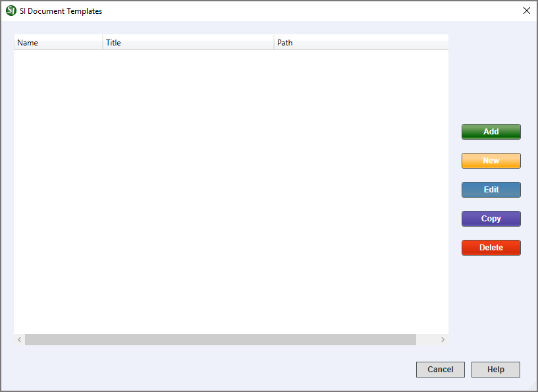Click the blue Edit button
538x392 pixels.
pos(491,190)
